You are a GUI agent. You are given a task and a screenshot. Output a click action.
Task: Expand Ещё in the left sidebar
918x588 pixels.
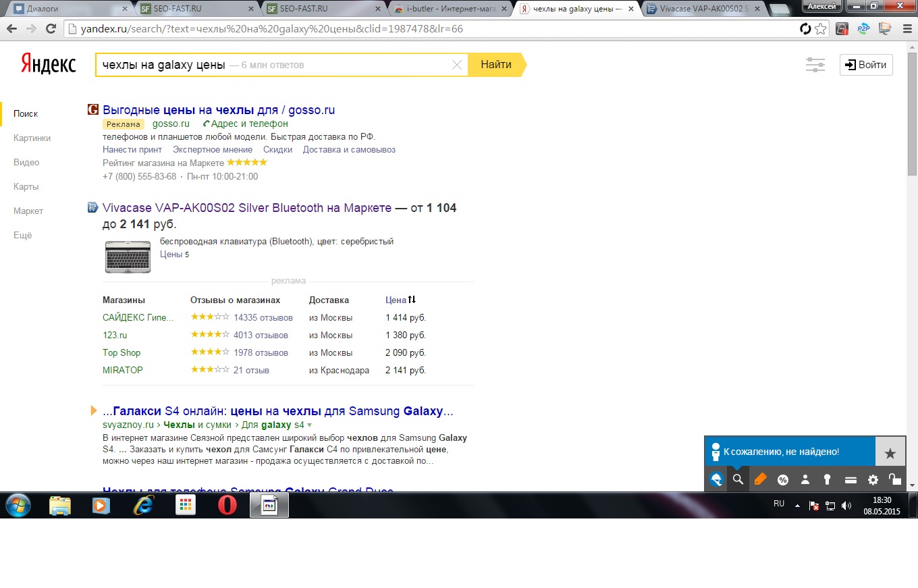click(22, 235)
